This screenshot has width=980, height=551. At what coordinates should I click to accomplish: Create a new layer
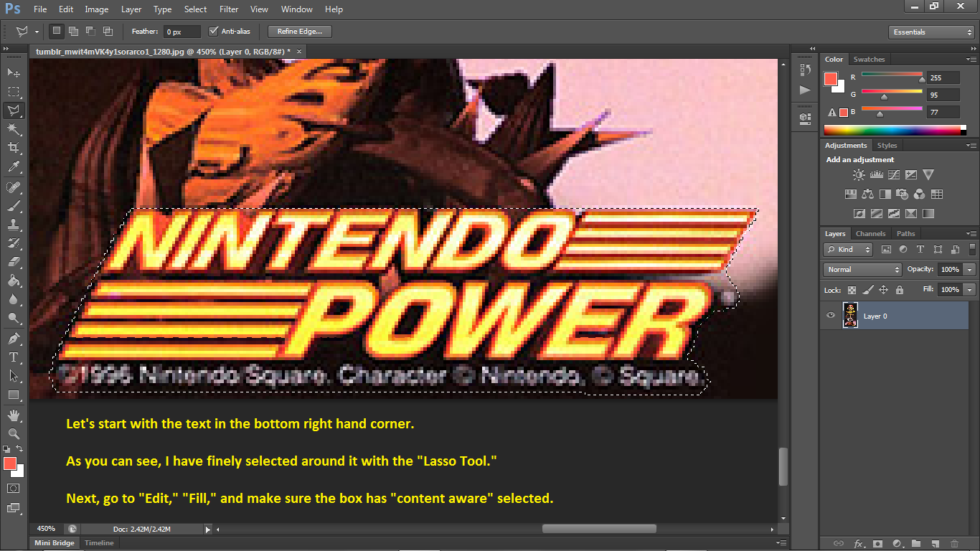click(x=935, y=544)
